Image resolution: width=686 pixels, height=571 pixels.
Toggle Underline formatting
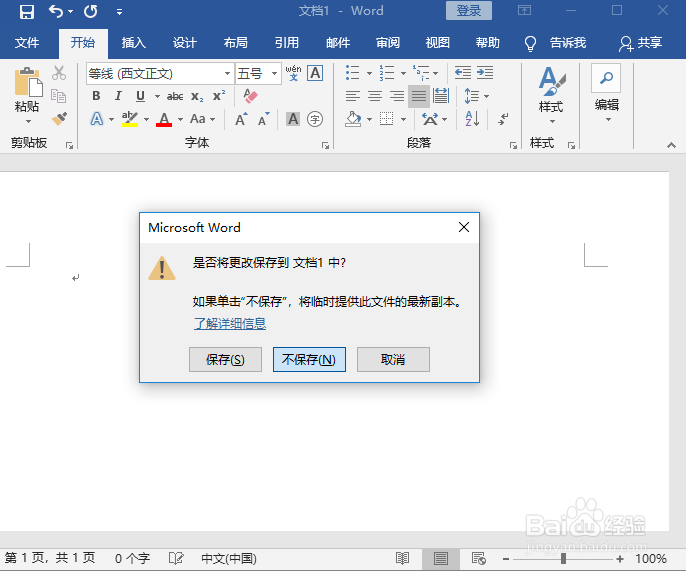tap(140, 96)
